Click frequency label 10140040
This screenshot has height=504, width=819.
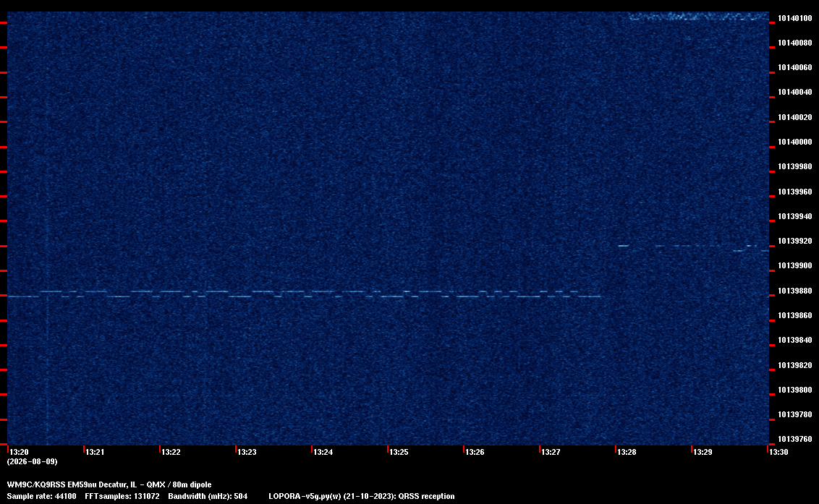[x=795, y=92]
